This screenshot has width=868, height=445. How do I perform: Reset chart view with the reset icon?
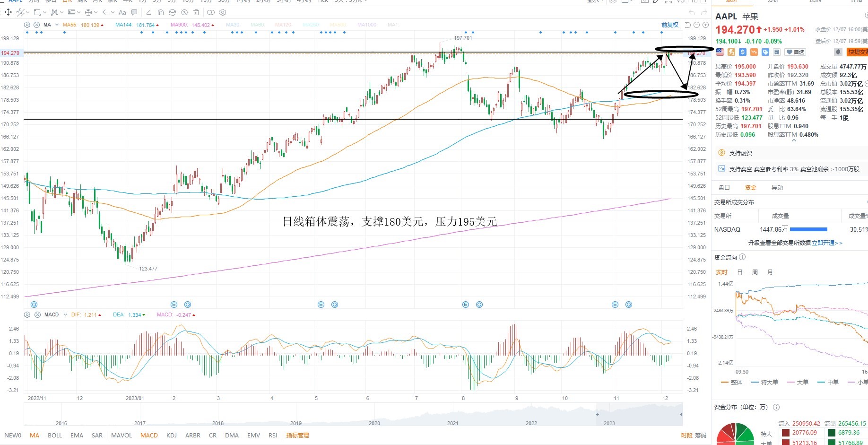click(x=688, y=25)
